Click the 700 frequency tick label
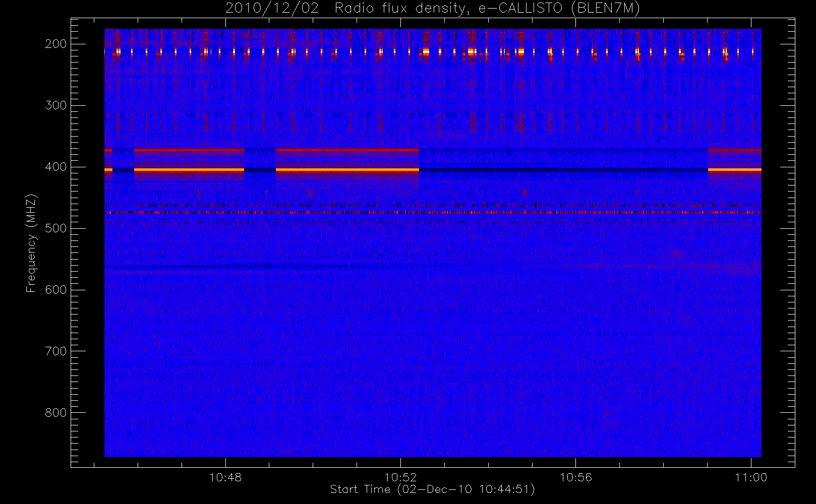This screenshot has height=504, width=816. click(56, 351)
